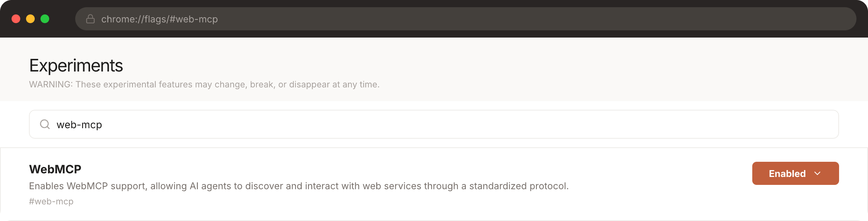Click the WebMCP description text

click(299, 186)
